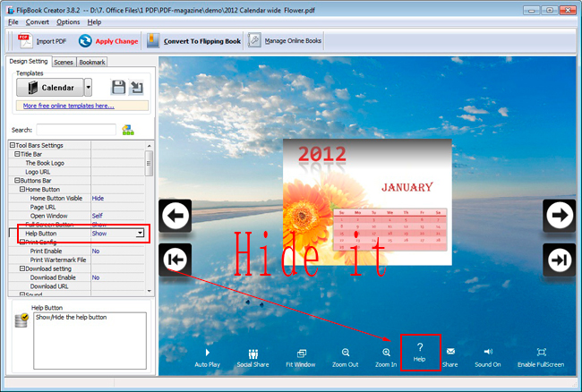582x392 pixels.
Task: Open the Help menu
Action: [94, 21]
